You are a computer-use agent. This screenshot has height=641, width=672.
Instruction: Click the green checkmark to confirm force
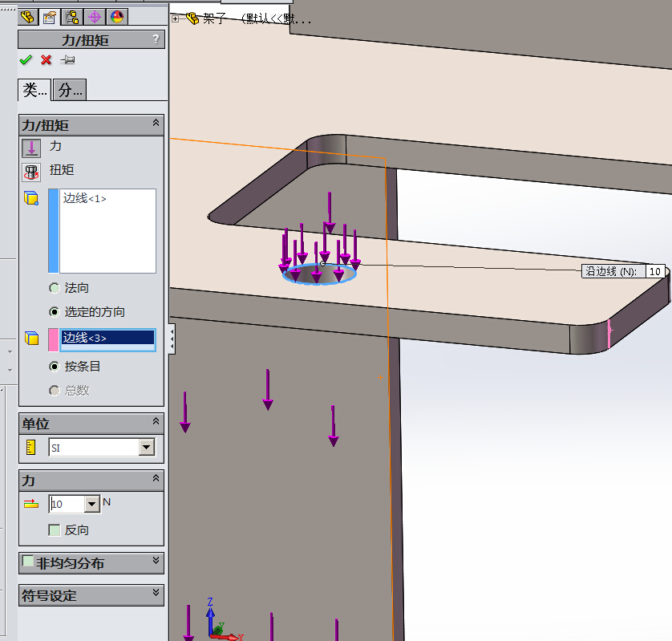tap(26, 60)
